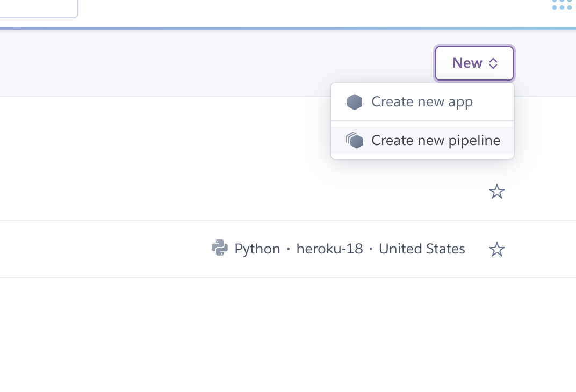
Task: Click the divider between the two menu entries
Action: (422, 121)
